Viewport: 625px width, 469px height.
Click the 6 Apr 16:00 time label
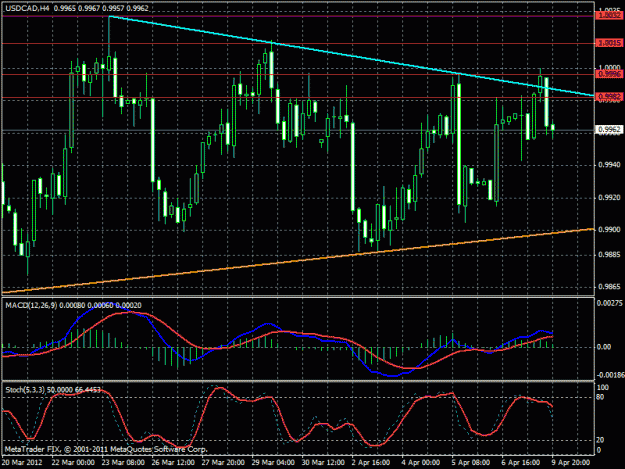click(x=521, y=463)
